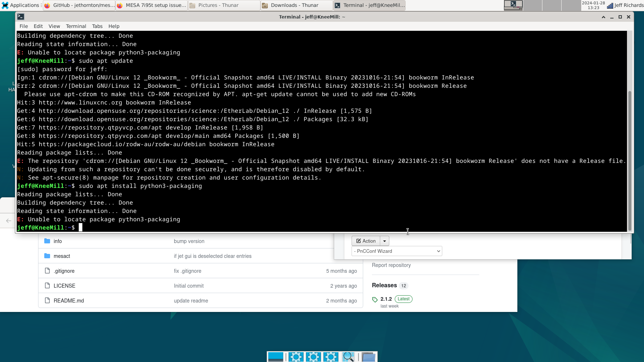Click the red 'Unable to locate package' line above last prompt

pos(99,219)
